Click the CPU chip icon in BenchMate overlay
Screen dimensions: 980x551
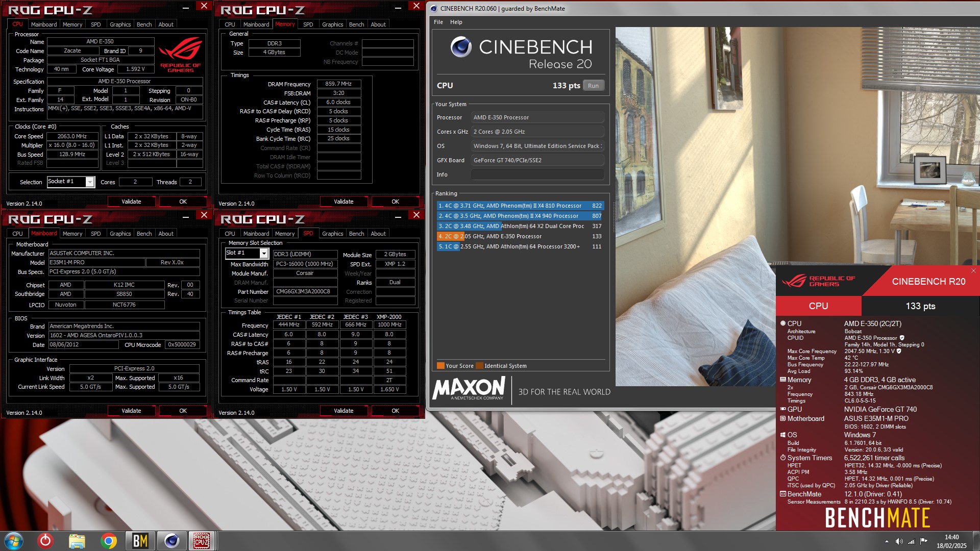click(783, 323)
